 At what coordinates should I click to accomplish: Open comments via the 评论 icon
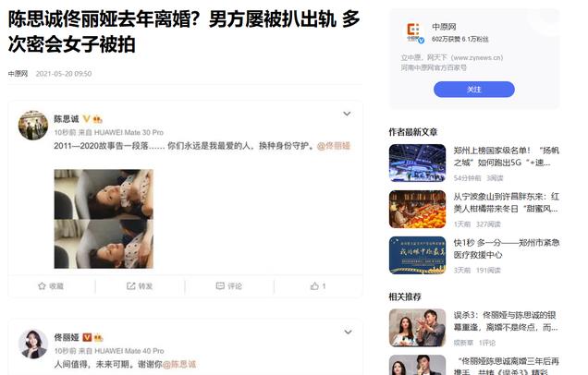[220, 286]
